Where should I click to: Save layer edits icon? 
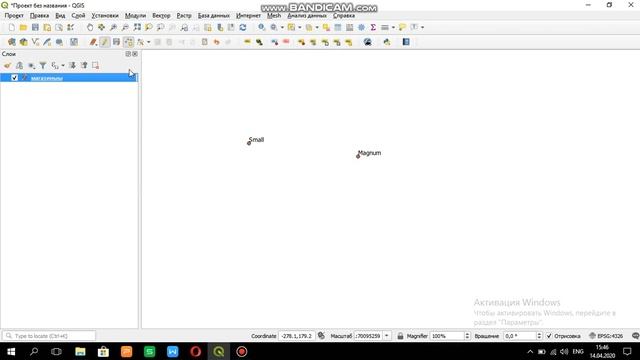(116, 42)
